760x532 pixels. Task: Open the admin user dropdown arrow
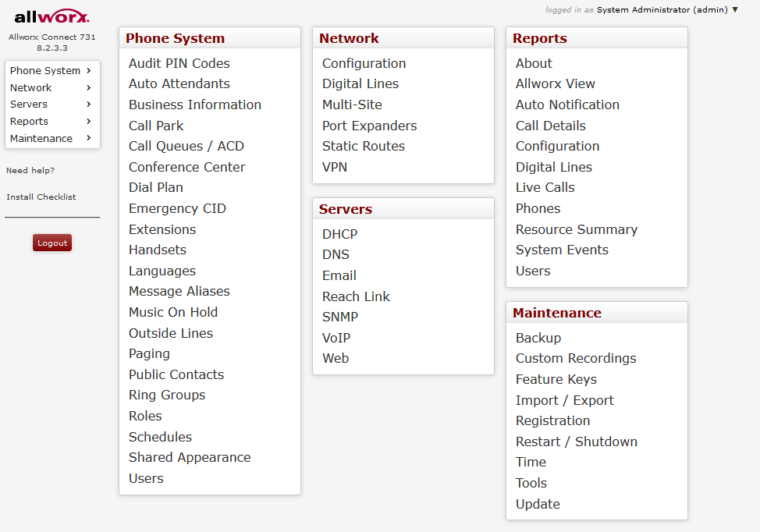click(x=734, y=9)
